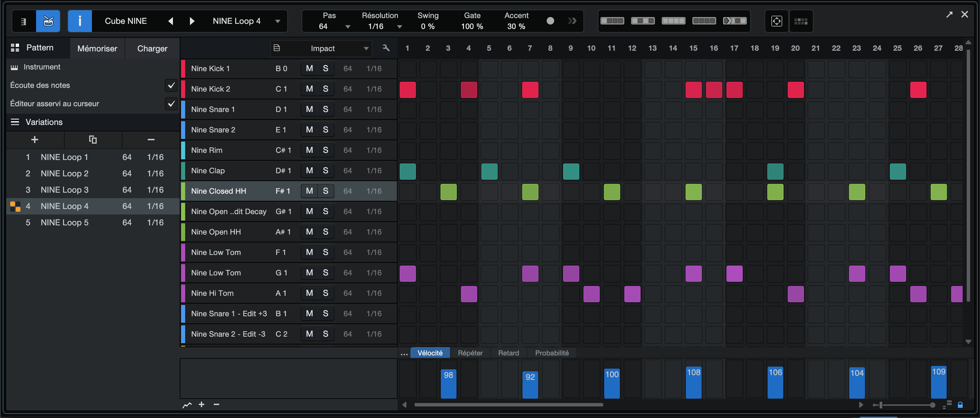Switch to the Probabilité tab

pyautogui.click(x=552, y=353)
